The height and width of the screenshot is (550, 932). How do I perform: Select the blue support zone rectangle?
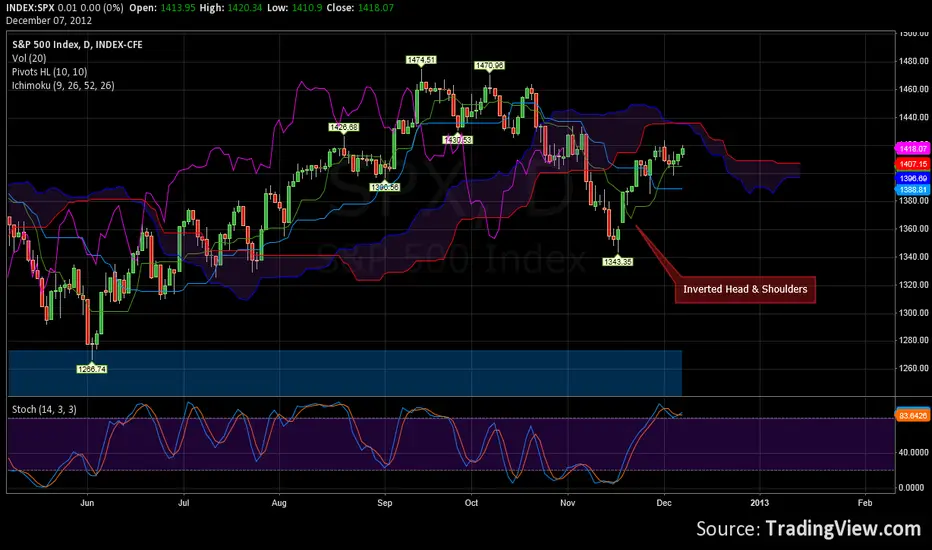(345, 373)
